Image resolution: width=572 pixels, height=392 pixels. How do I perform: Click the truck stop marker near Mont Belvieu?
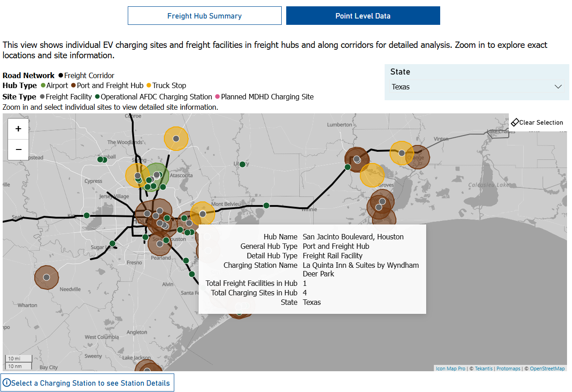point(203,214)
